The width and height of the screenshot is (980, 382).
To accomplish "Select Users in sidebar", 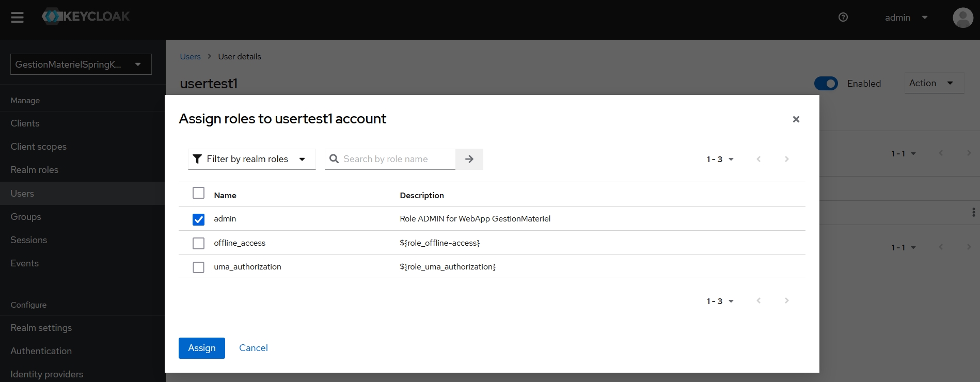I will tap(83, 194).
